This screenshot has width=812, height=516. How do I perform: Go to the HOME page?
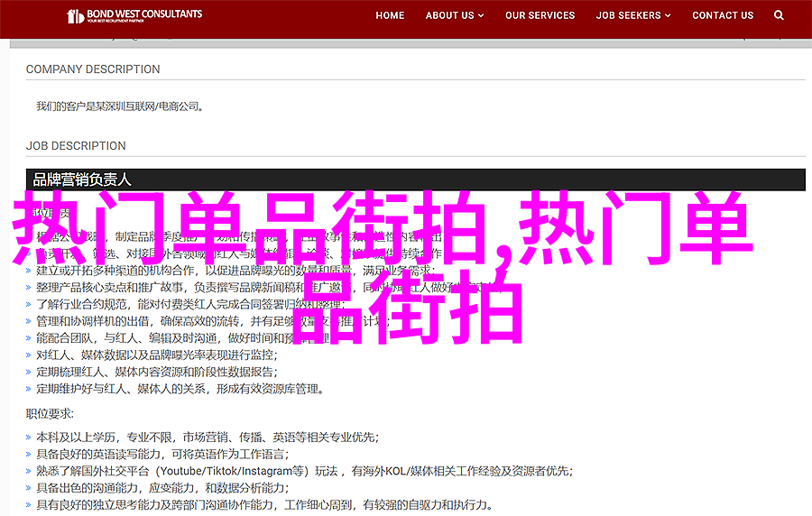pyautogui.click(x=390, y=15)
